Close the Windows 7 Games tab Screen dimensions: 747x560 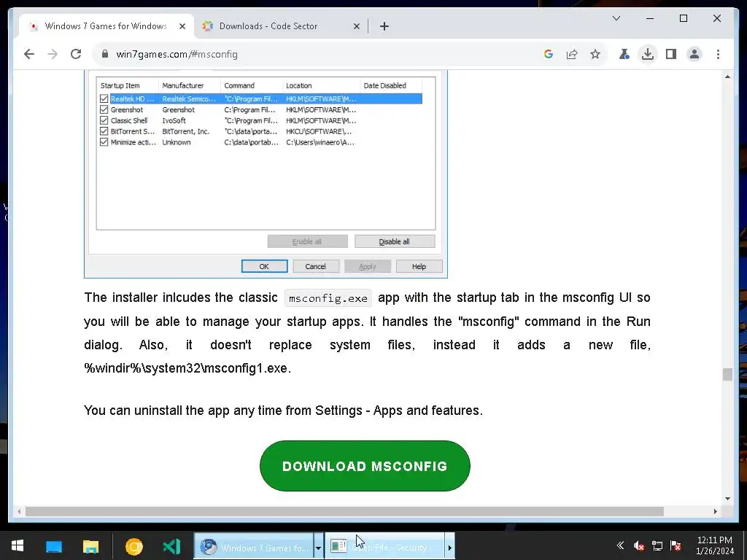[x=182, y=26]
